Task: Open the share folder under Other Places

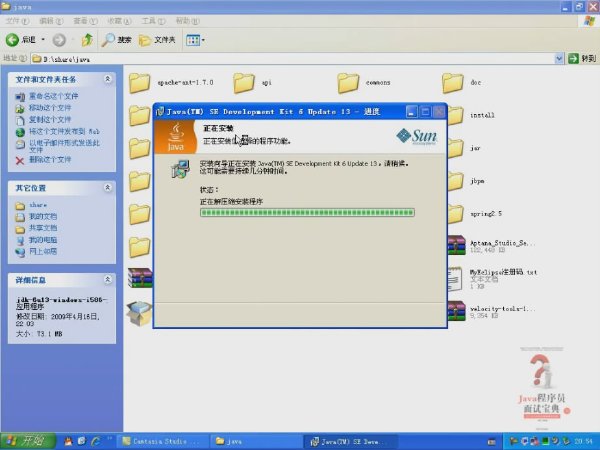Action: tap(38, 205)
